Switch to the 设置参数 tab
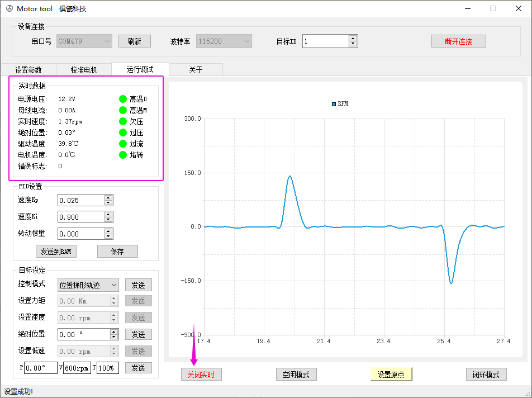 point(28,69)
